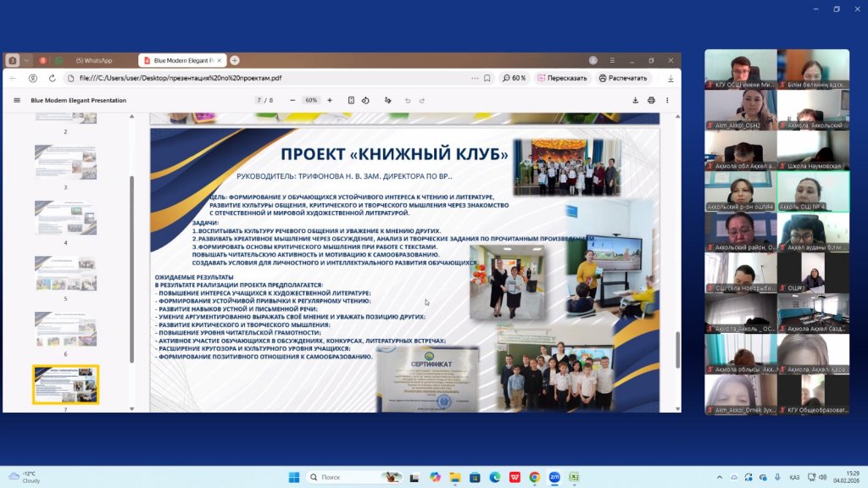
Task: Click the Распечатать button
Action: click(622, 78)
